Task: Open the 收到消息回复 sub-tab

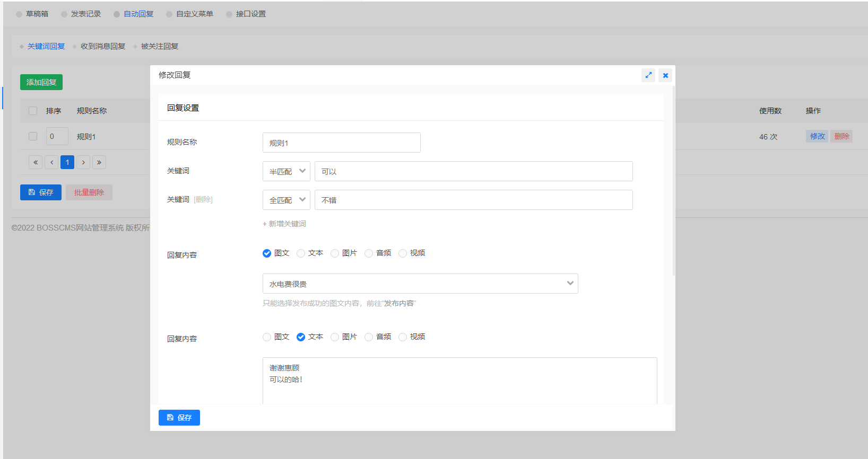Action: pos(103,46)
